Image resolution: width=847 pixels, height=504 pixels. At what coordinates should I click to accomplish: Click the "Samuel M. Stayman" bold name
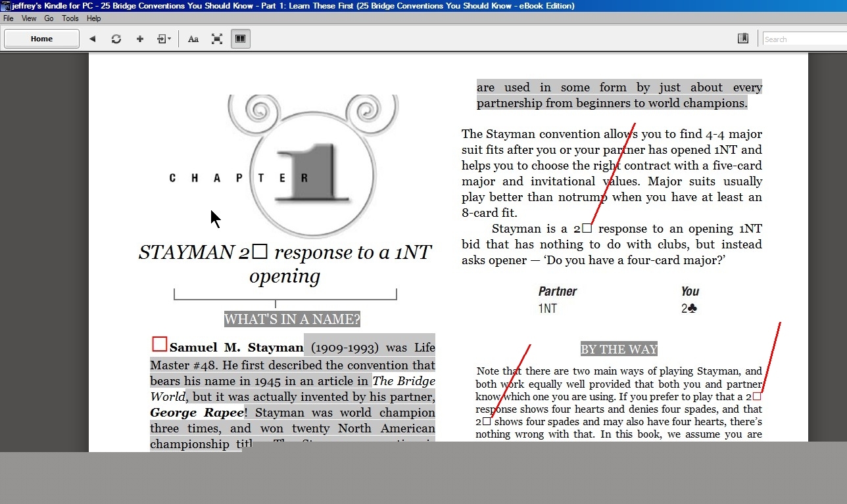tap(236, 348)
